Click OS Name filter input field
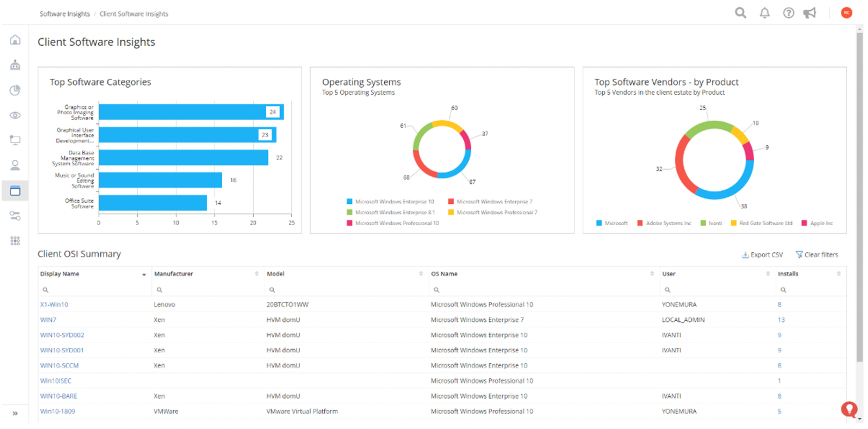 (x=544, y=290)
